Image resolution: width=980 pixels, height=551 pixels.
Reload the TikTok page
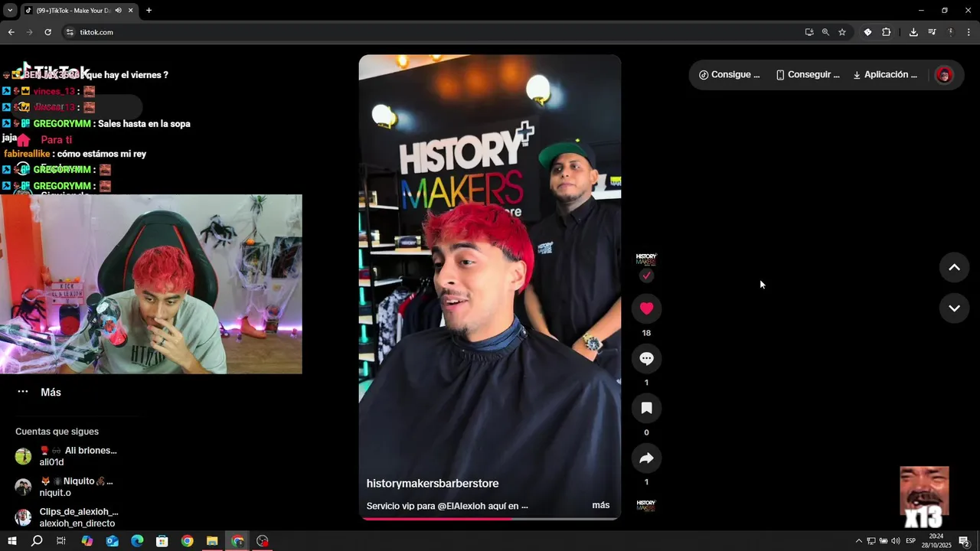[x=47, y=32]
